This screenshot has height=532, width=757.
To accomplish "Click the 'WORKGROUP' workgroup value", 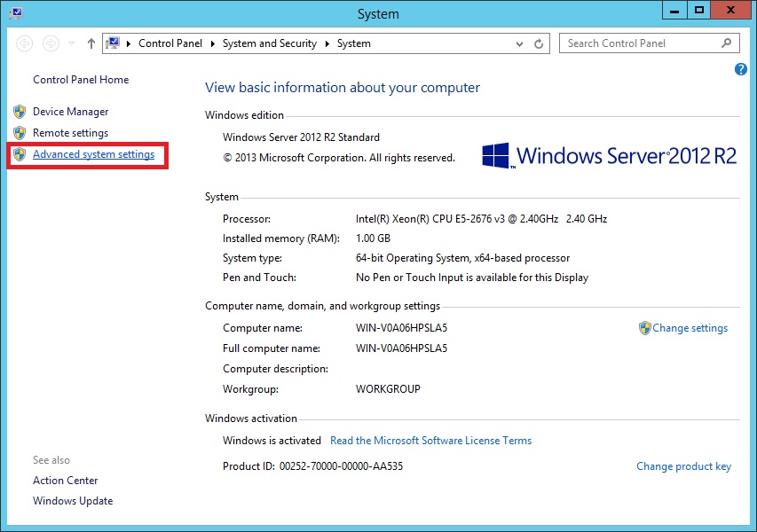I will [388, 388].
